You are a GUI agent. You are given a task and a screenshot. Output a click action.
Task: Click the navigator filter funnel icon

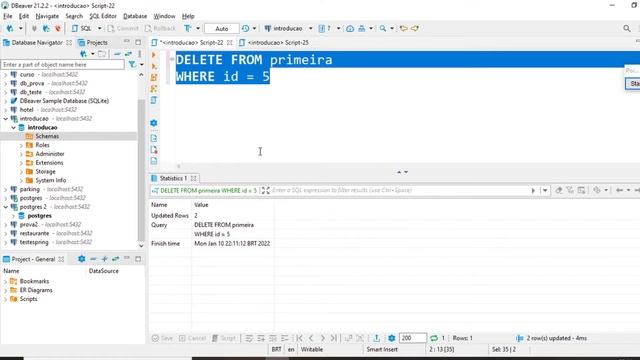tap(132, 64)
